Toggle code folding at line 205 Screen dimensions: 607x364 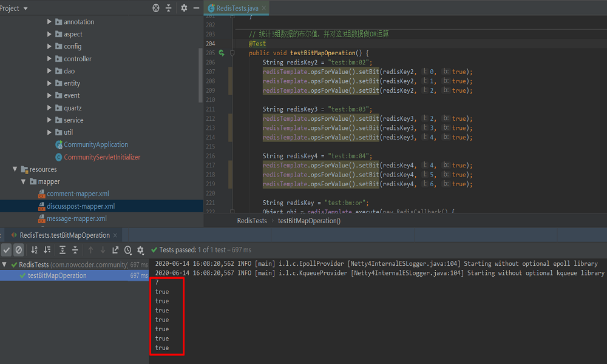(232, 53)
